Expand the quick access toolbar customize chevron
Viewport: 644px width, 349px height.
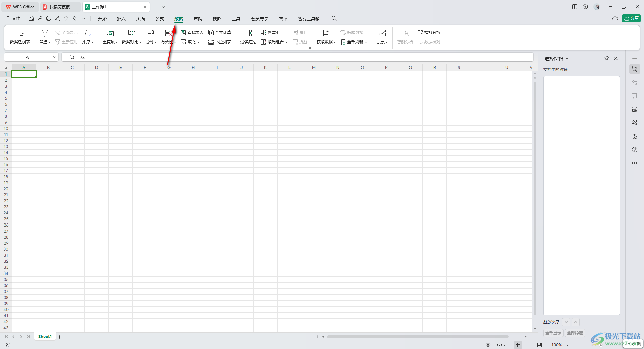point(84,19)
